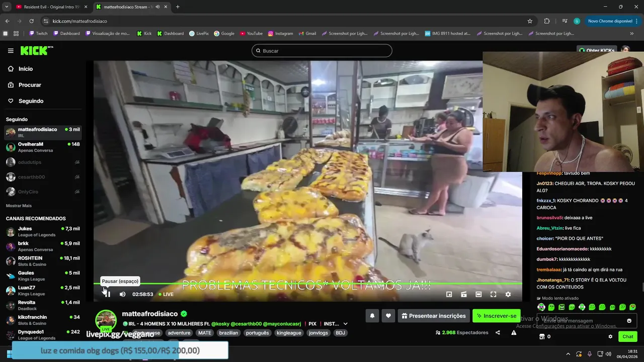Click the Inscrever-se button
644x362 pixels.
coord(496,316)
